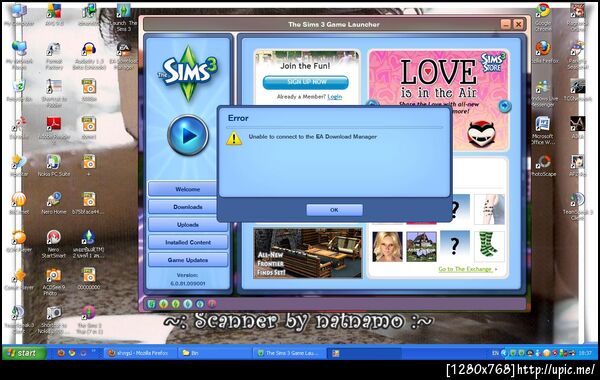600x380 pixels.
Task: Follow the Login link
Action: pyautogui.click(x=334, y=97)
